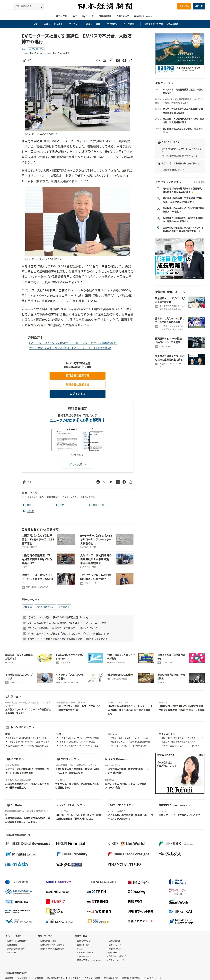Image resolution: width=210 pixels, height=980 pixels.
Task: Open the hamburger menu icon
Action: 8,6
